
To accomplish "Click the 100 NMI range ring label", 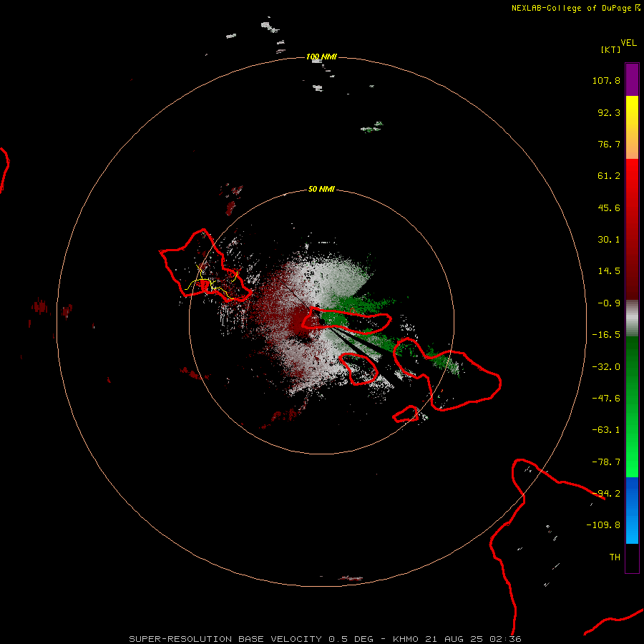I will pyautogui.click(x=321, y=57).
